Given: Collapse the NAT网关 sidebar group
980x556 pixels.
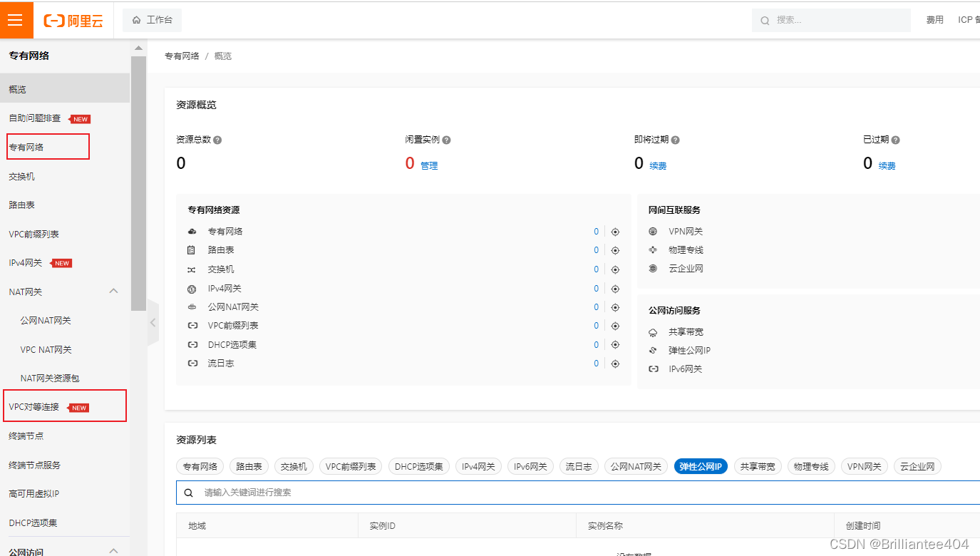Looking at the screenshot, I should (113, 292).
